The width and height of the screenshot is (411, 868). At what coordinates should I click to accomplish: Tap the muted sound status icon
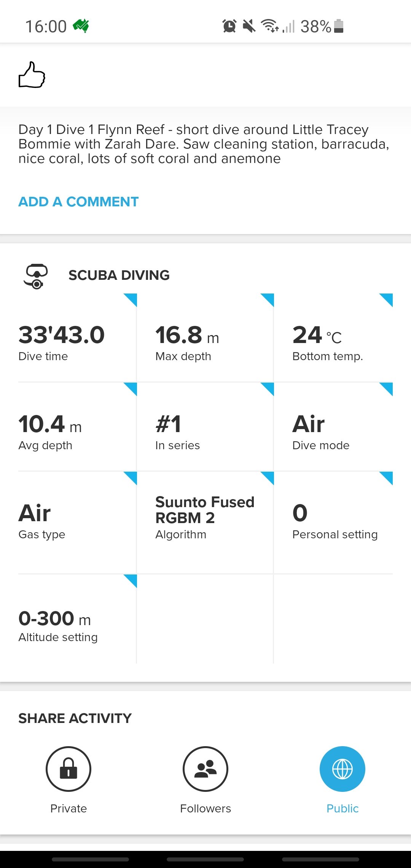click(x=249, y=26)
